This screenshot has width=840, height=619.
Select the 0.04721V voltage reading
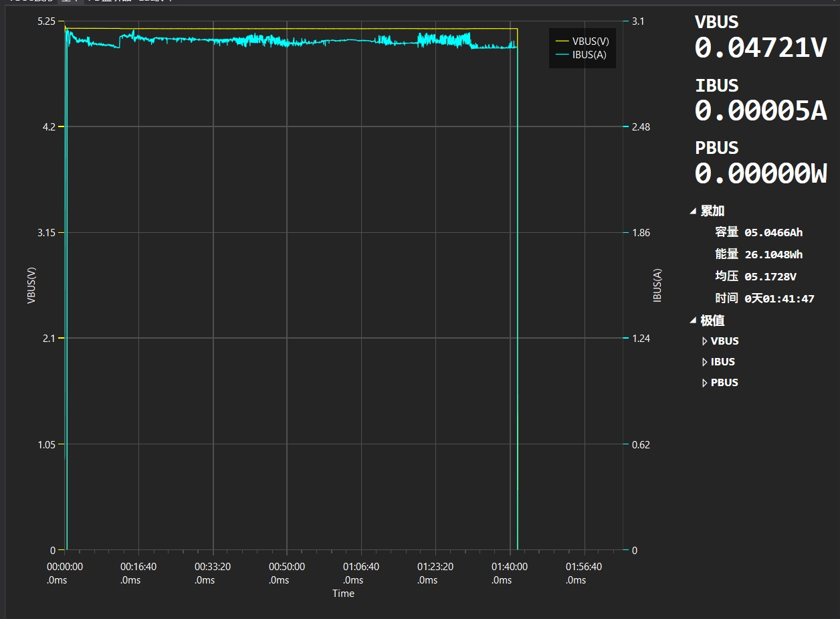(761, 48)
